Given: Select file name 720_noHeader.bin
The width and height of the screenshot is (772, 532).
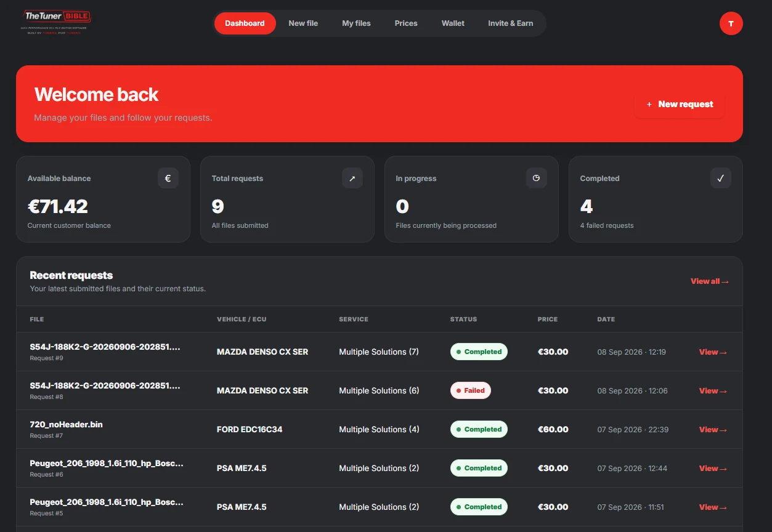Looking at the screenshot, I should pyautogui.click(x=66, y=425).
